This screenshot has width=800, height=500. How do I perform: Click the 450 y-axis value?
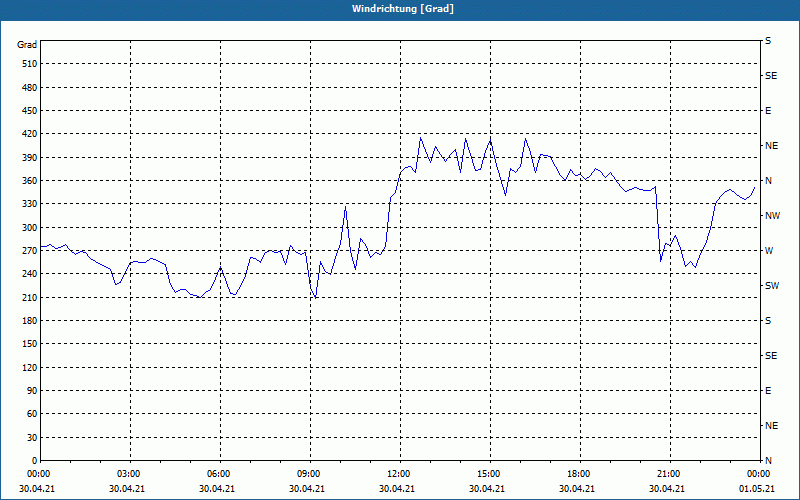pos(30,111)
